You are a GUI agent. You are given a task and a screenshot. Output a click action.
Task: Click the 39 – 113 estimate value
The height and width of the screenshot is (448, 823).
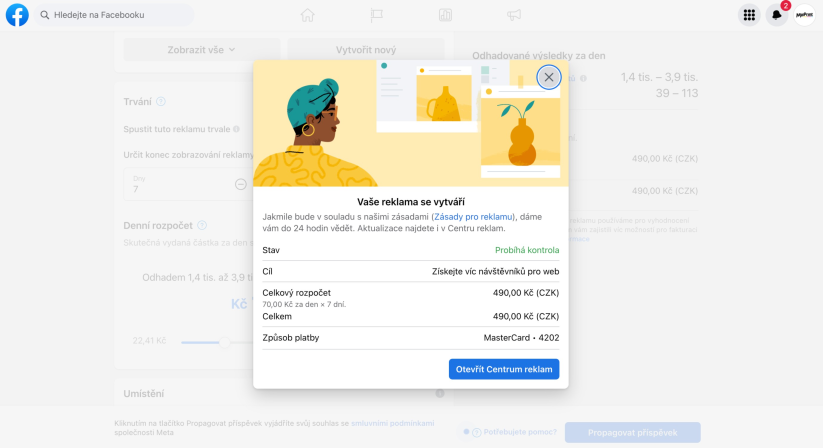tap(677, 93)
